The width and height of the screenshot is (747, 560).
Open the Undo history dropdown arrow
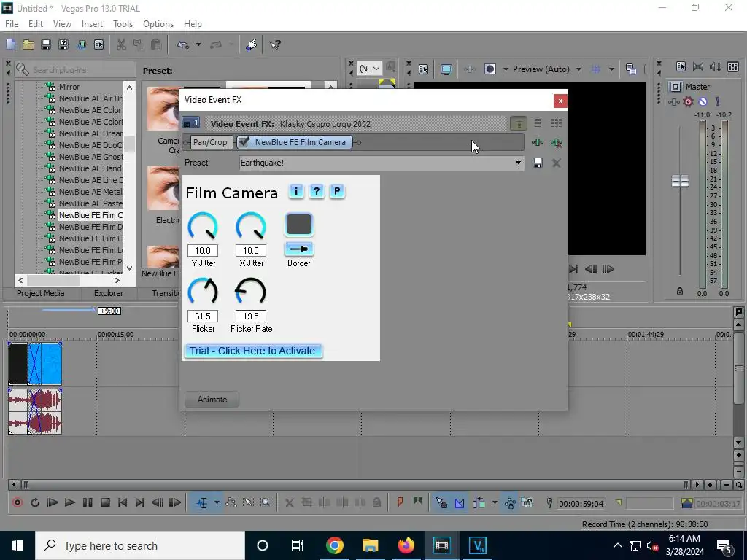[198, 44]
